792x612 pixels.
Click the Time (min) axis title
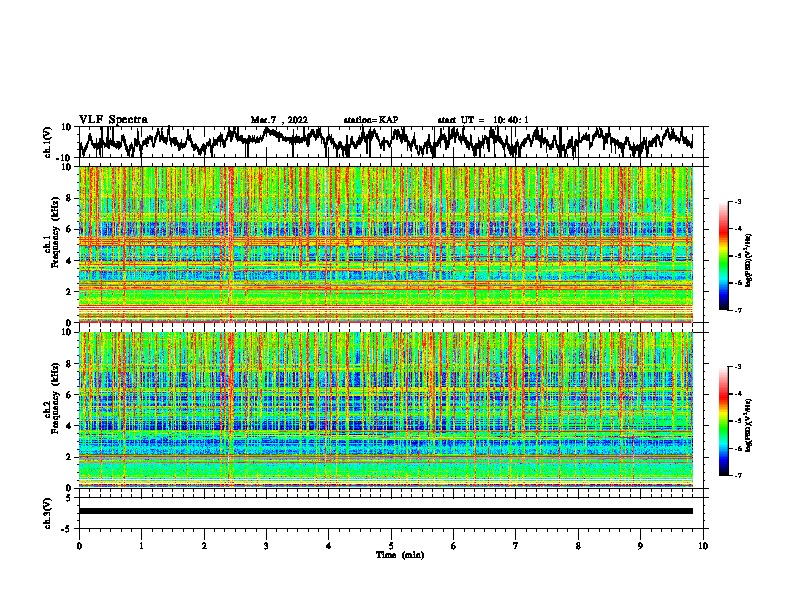tap(400, 555)
